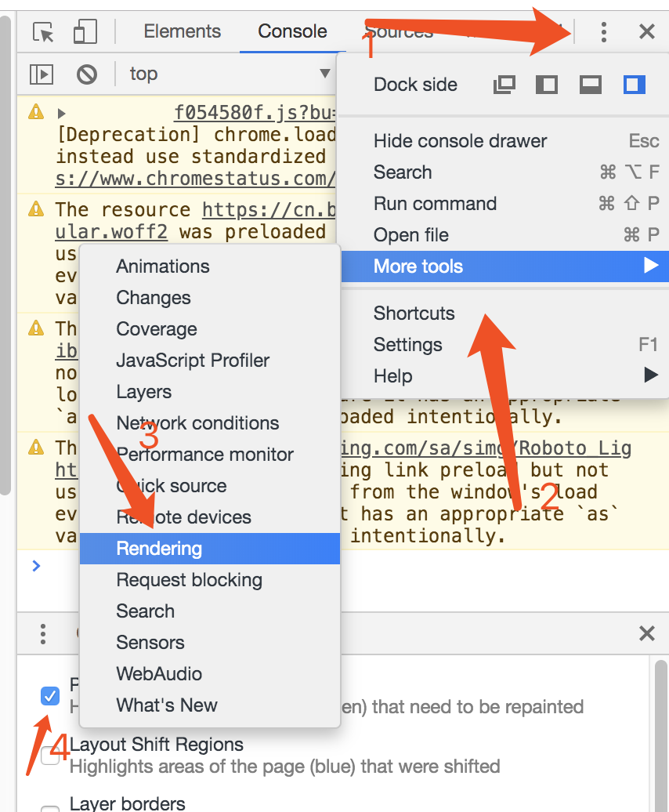Select Rendering in More tools
Image resolution: width=669 pixels, height=812 pixels.
pos(210,549)
